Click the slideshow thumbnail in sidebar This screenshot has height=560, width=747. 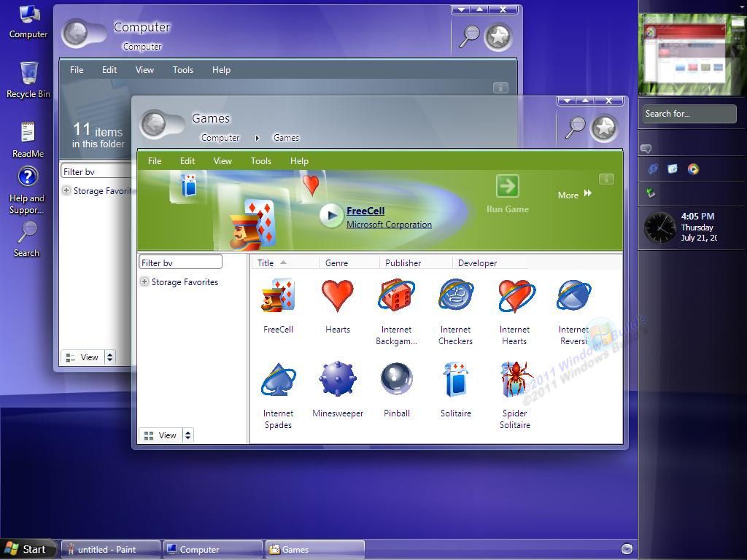click(x=691, y=53)
